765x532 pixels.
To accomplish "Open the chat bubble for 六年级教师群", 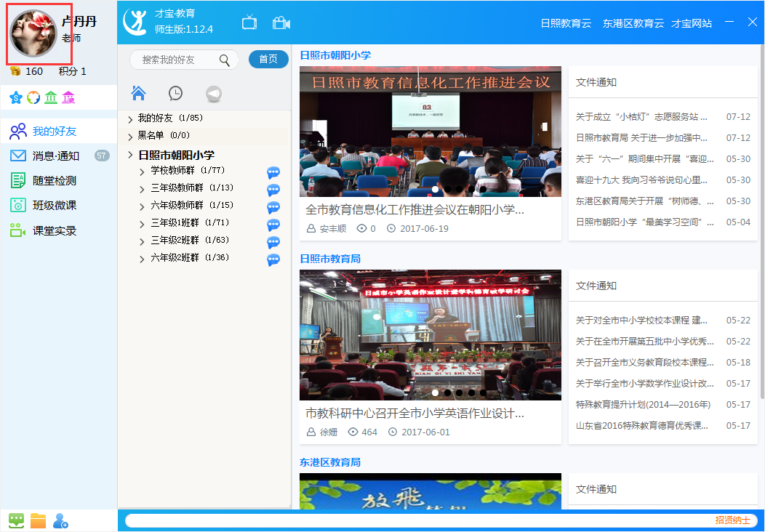I will [x=273, y=207].
